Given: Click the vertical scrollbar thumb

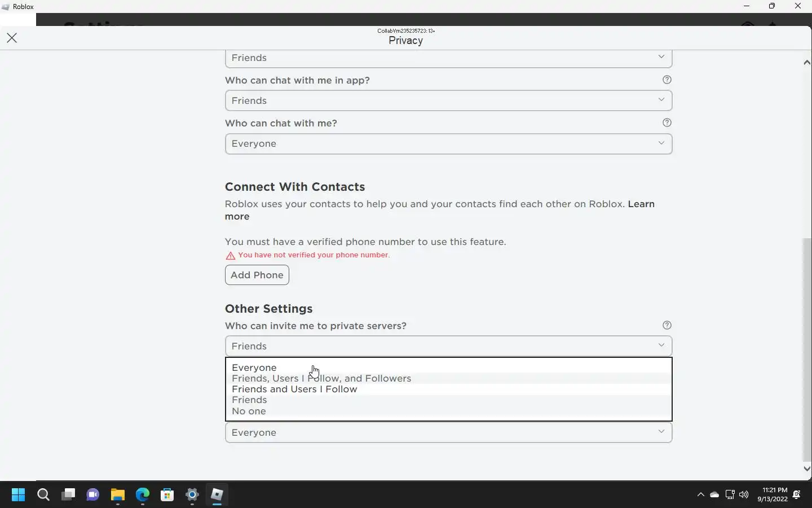Looking at the screenshot, I should click(807, 349).
